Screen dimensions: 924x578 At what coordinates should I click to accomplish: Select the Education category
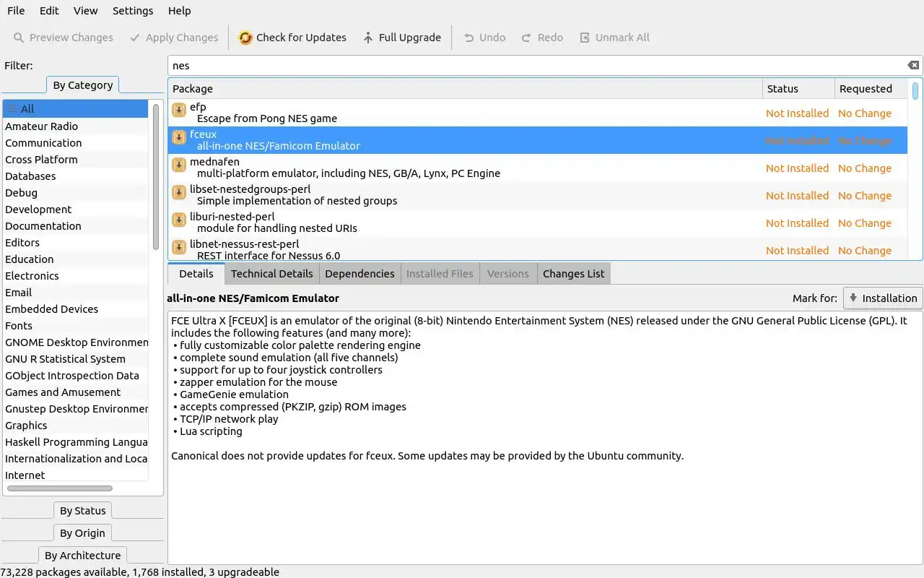click(x=75, y=259)
